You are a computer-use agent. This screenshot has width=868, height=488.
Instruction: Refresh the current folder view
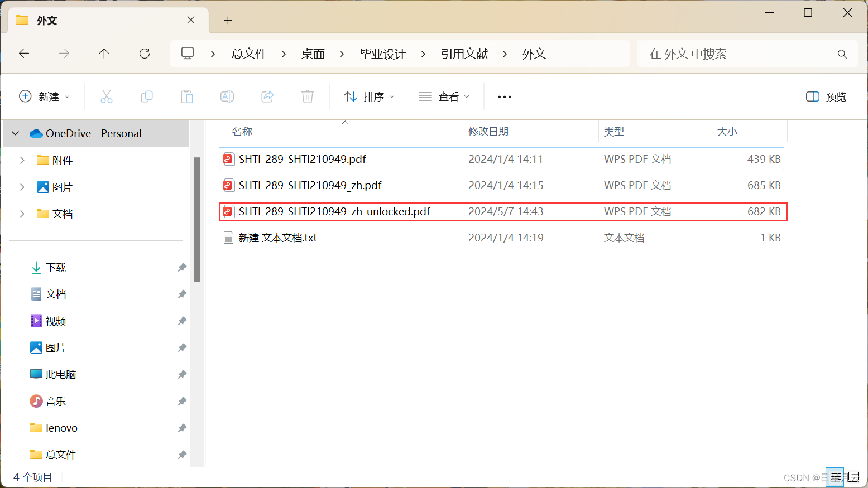[x=145, y=54]
